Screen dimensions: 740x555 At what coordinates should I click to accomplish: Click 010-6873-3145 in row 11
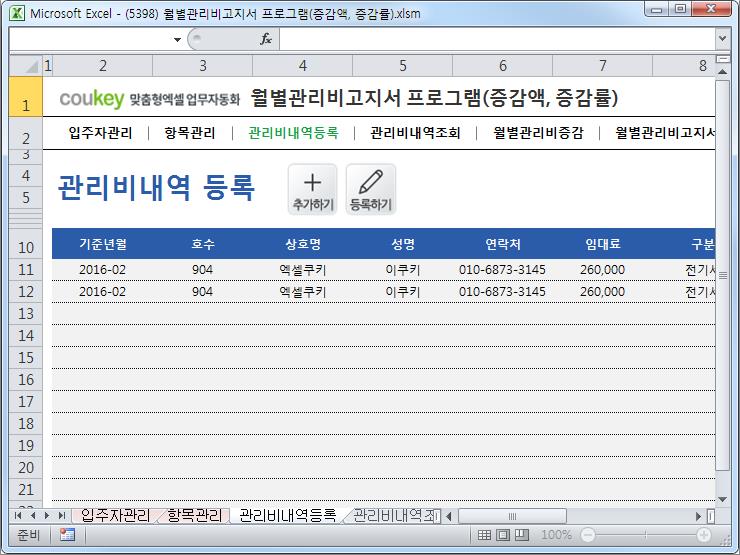(x=502, y=270)
